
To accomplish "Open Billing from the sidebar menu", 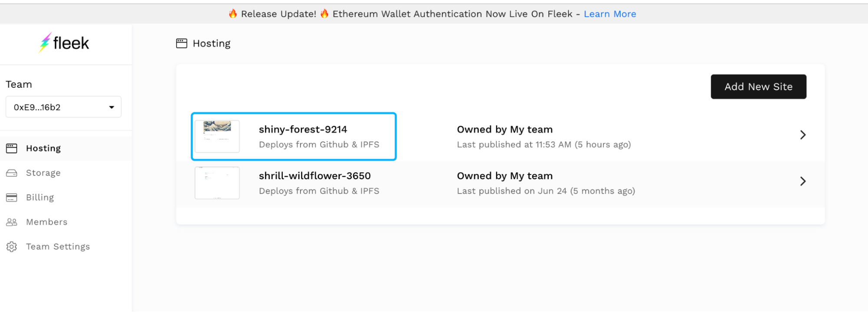I will coord(40,197).
